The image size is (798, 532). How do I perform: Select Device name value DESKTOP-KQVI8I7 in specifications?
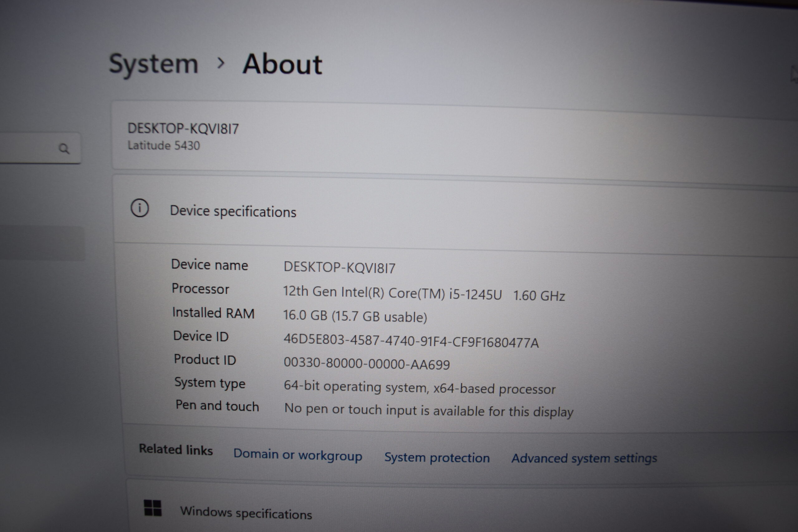tap(339, 268)
